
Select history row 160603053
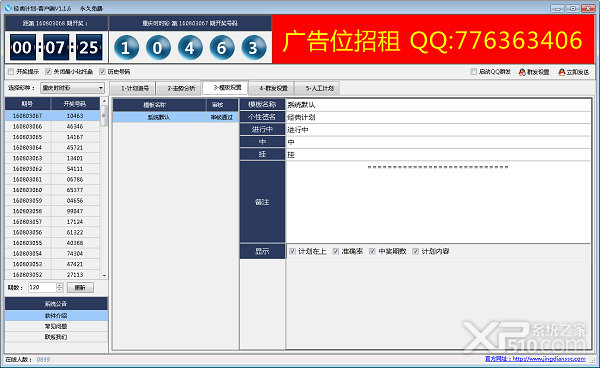(52, 264)
